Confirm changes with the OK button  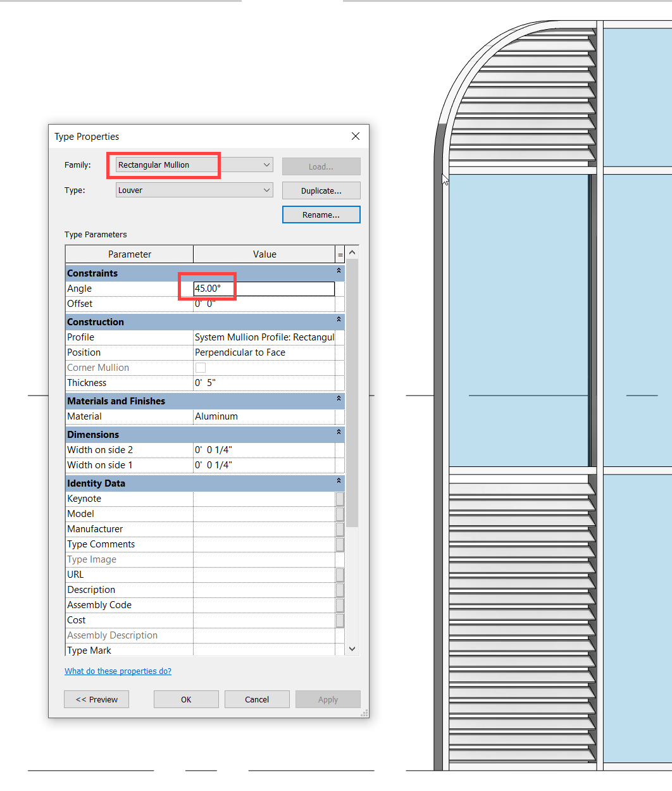click(186, 699)
